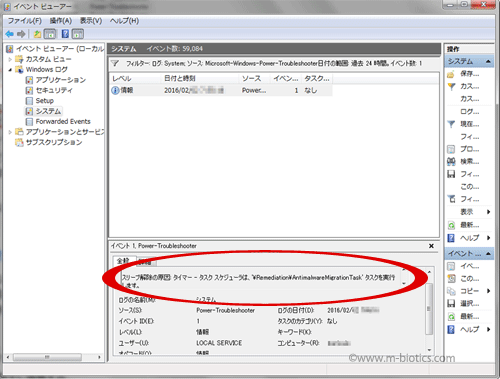Go forward with the gray right arrow
500x379 pixels.
pos(21,34)
